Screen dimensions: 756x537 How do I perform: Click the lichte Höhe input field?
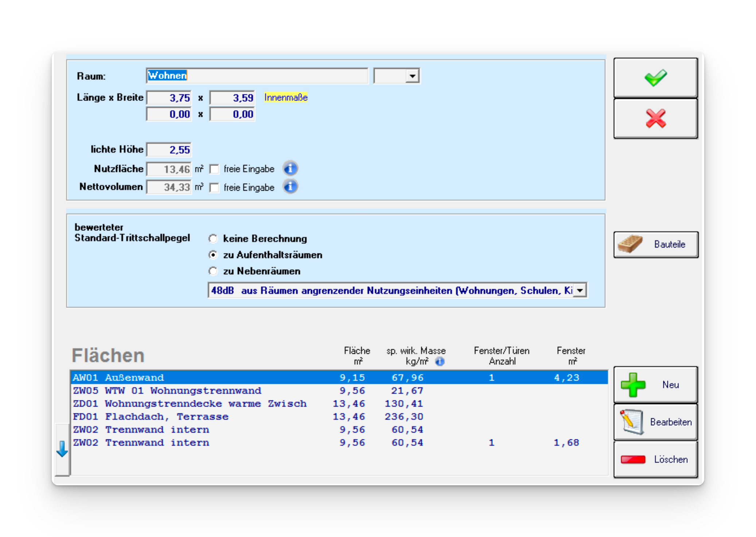click(x=169, y=150)
